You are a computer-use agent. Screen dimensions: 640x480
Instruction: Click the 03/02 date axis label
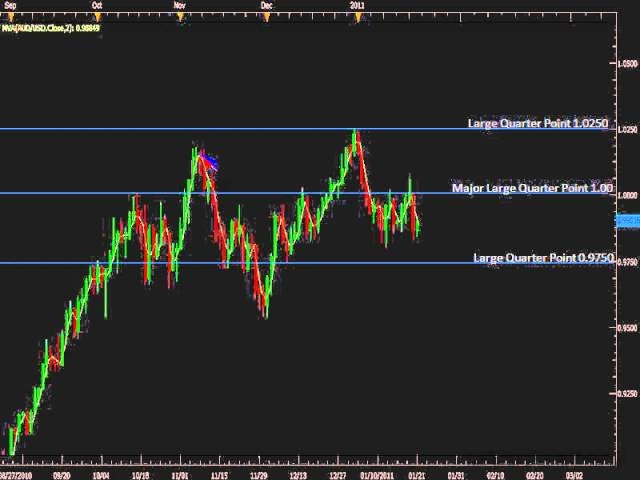(574, 476)
